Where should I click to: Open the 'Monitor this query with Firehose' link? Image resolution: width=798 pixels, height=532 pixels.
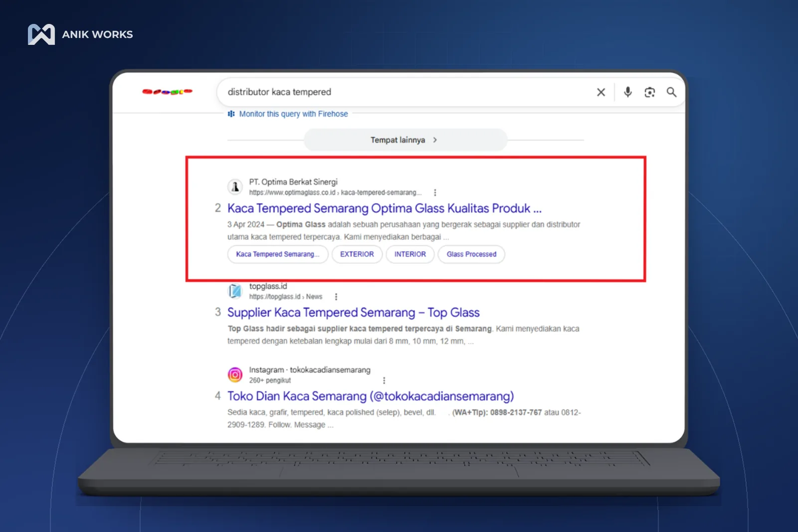click(x=294, y=114)
